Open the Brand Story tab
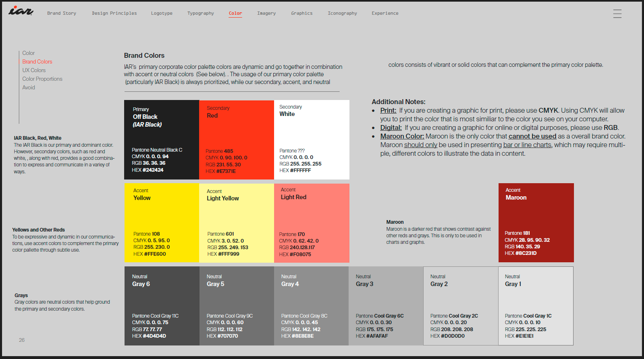The image size is (644, 359). pos(61,13)
